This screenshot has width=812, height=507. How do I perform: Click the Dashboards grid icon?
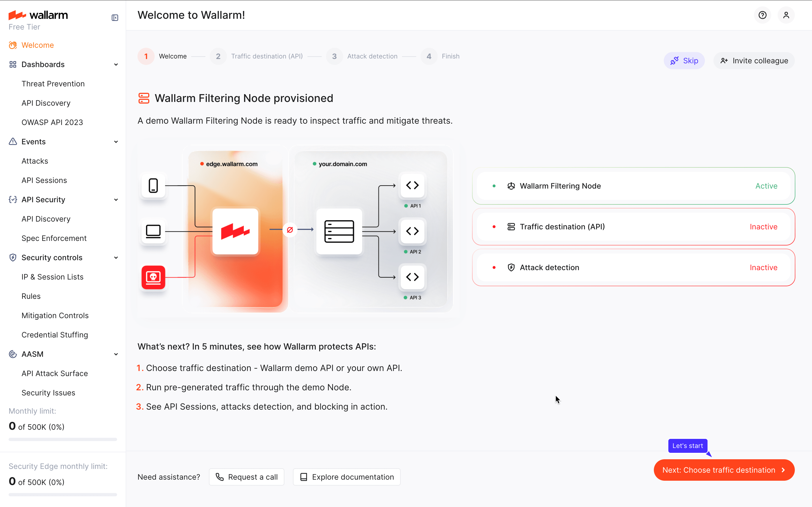[x=13, y=64]
